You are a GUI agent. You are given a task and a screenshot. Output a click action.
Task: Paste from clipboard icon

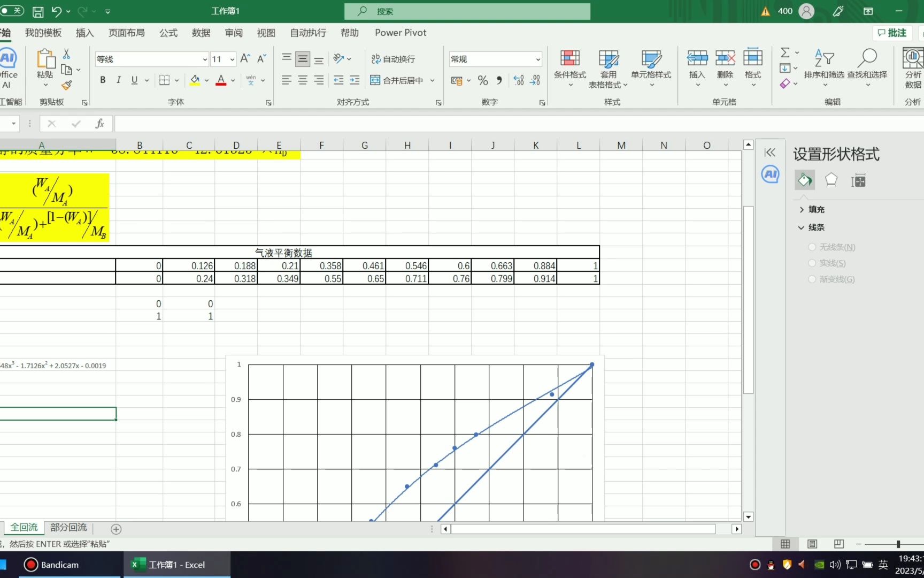click(x=45, y=59)
